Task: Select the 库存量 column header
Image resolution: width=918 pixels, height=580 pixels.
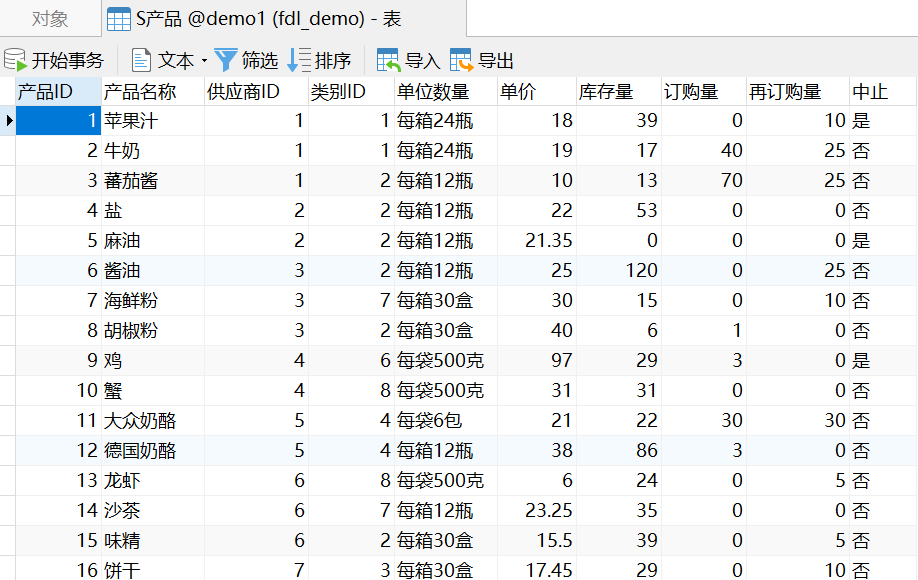Action: [606, 92]
